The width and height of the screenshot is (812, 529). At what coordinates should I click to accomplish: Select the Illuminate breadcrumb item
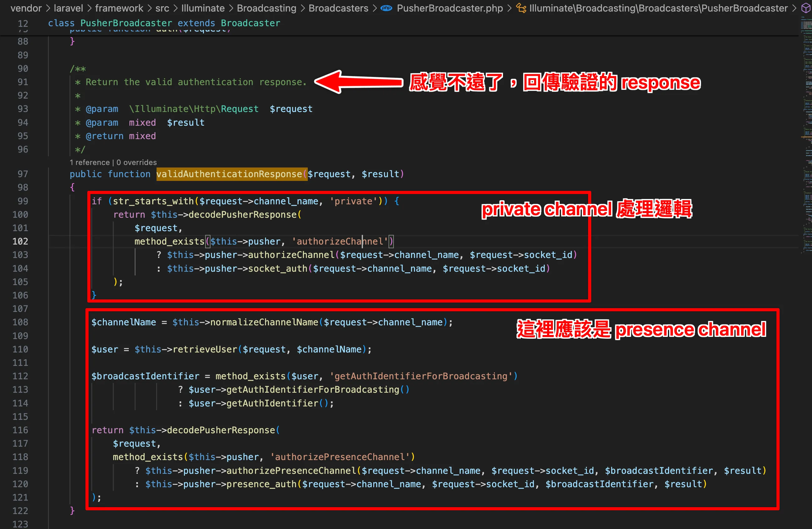203,8
